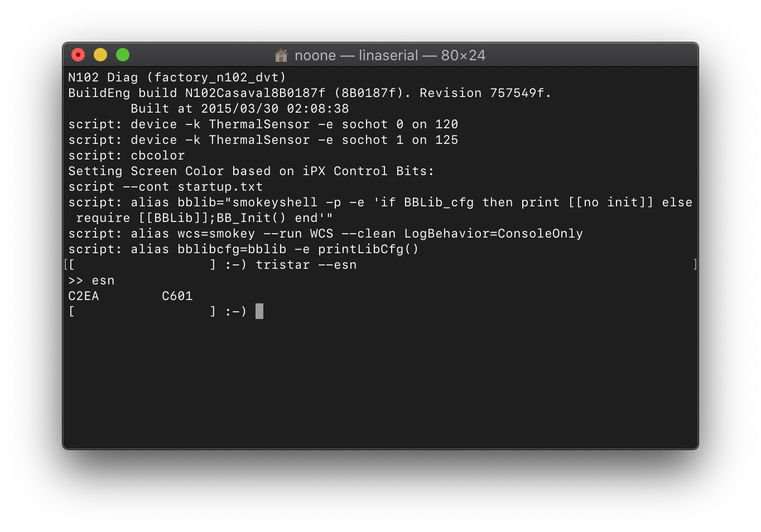Screen dimensions: 761x532
Task: Click the 'tristar --esn' command text
Action: [x=306, y=265]
